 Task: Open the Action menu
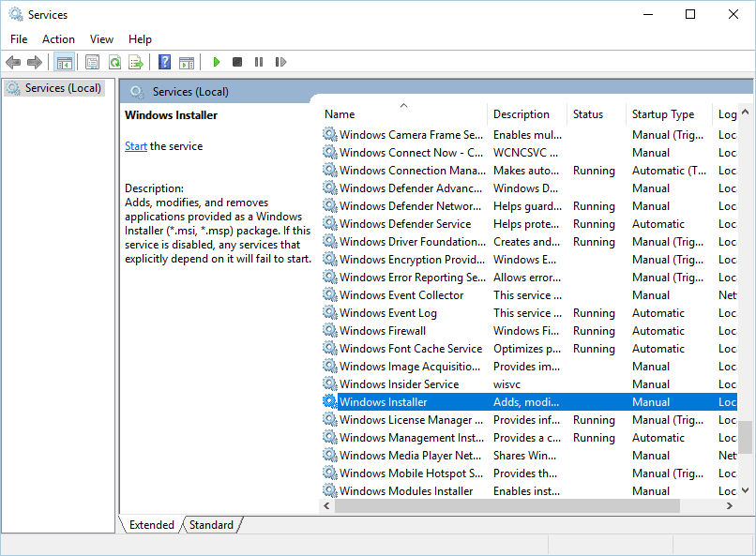tap(58, 38)
